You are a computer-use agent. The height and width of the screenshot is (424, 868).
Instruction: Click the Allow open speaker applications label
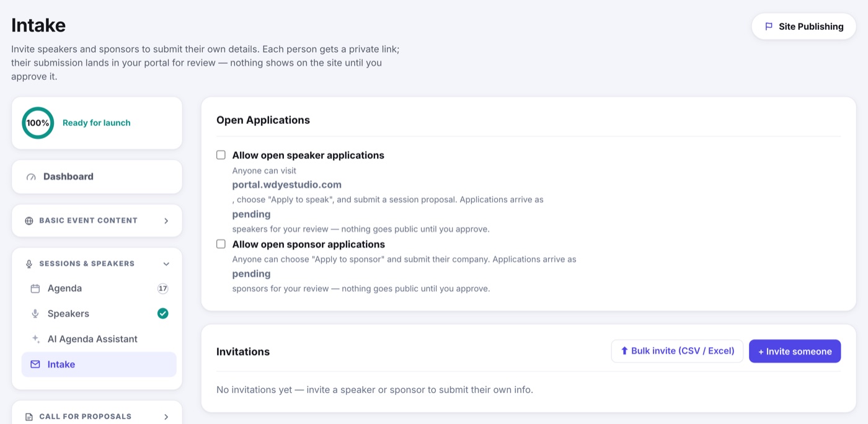308,155
